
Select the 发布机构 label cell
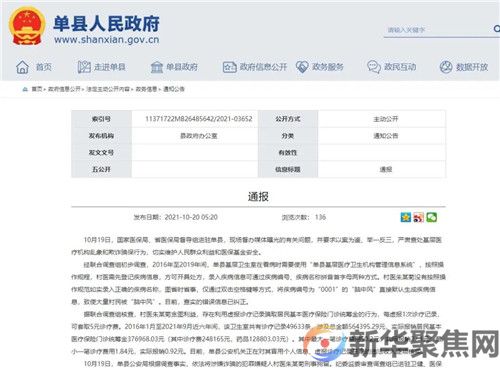click(101, 136)
